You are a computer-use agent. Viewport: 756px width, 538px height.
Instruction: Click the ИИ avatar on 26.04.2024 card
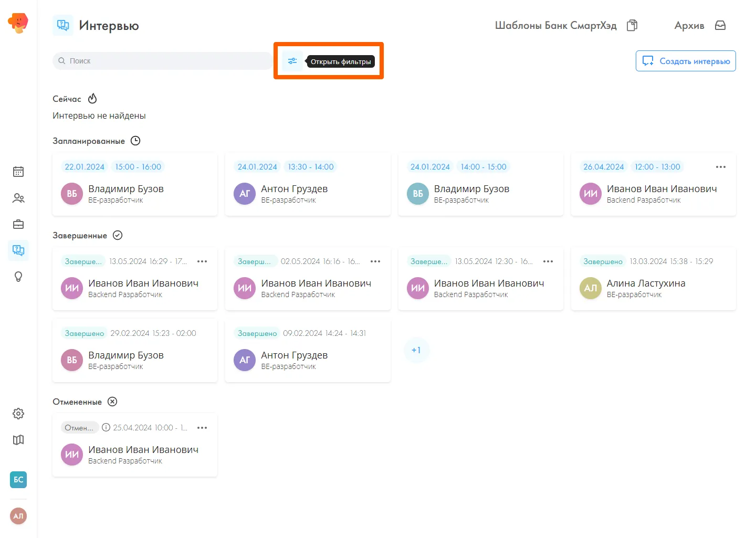point(591,194)
